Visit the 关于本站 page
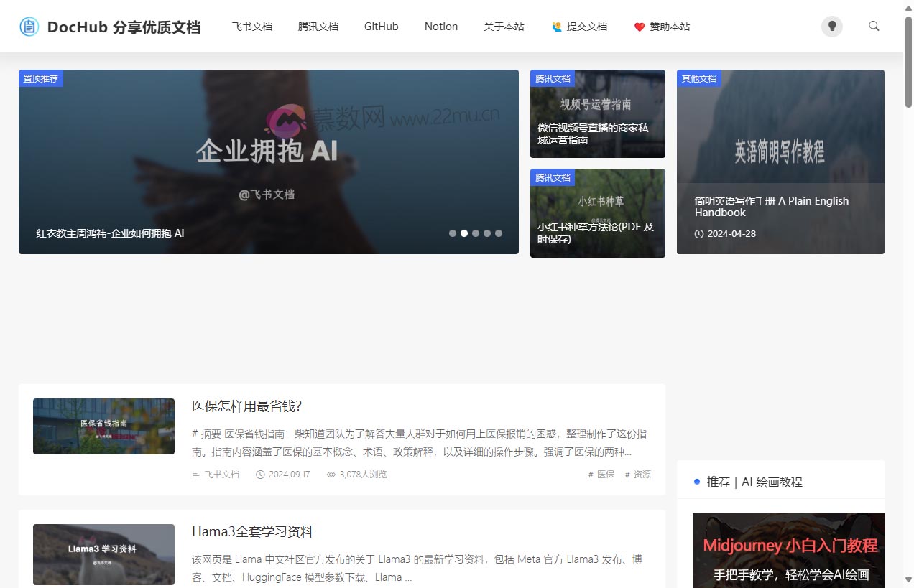 (x=504, y=27)
